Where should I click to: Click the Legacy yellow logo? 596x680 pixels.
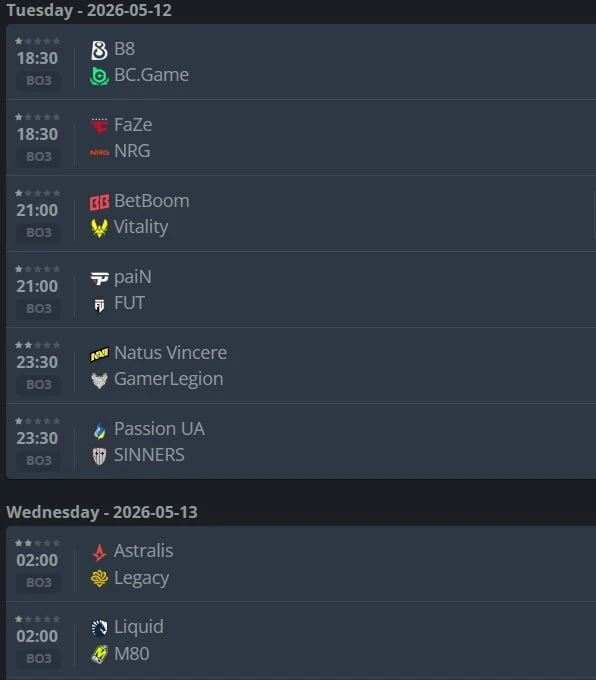pos(99,579)
